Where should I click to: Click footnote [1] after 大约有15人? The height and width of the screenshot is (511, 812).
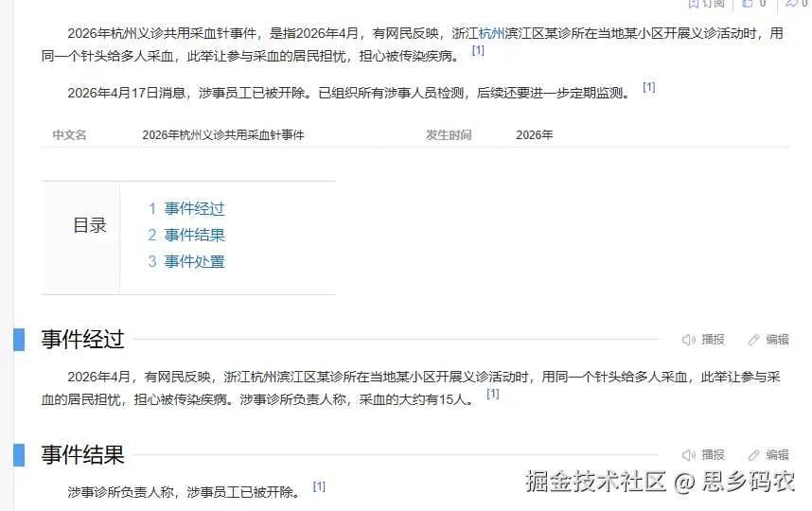pos(492,394)
